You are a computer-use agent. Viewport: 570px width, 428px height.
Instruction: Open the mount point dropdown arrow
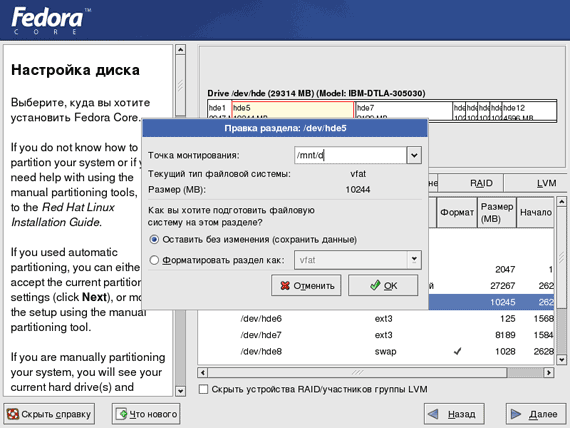[x=414, y=155]
